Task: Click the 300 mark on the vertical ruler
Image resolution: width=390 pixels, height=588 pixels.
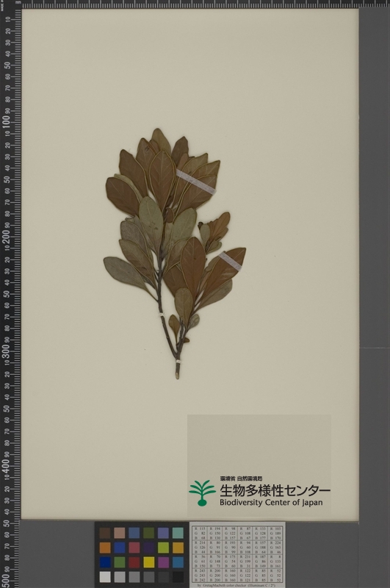Action: tap(7, 351)
